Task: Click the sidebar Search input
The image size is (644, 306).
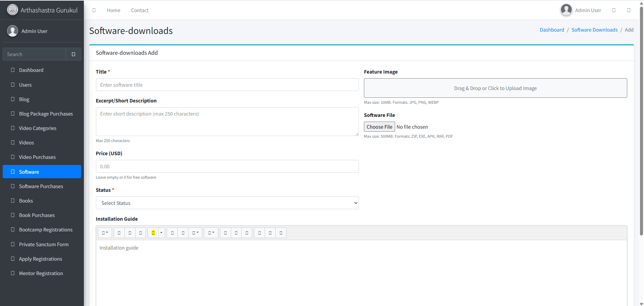Action: (34, 54)
